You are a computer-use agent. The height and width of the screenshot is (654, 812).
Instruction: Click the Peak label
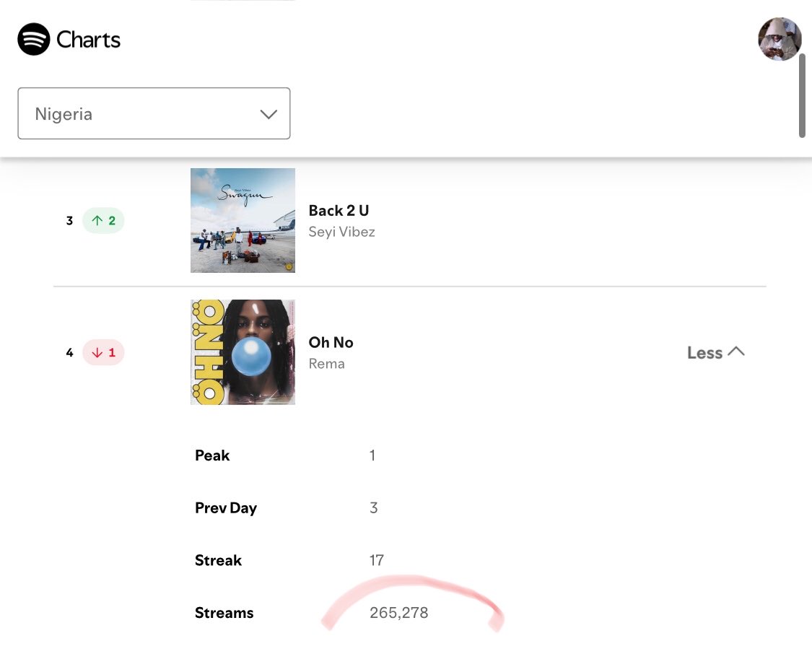(x=212, y=455)
